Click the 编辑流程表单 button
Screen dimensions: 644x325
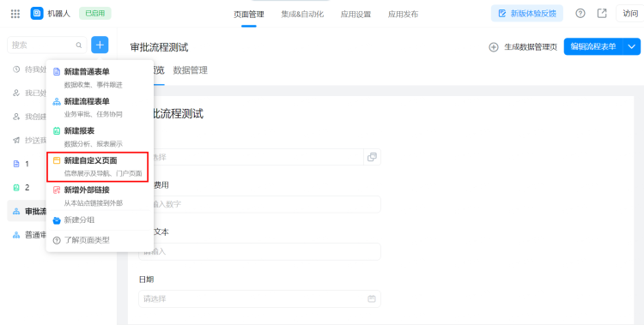(x=593, y=46)
